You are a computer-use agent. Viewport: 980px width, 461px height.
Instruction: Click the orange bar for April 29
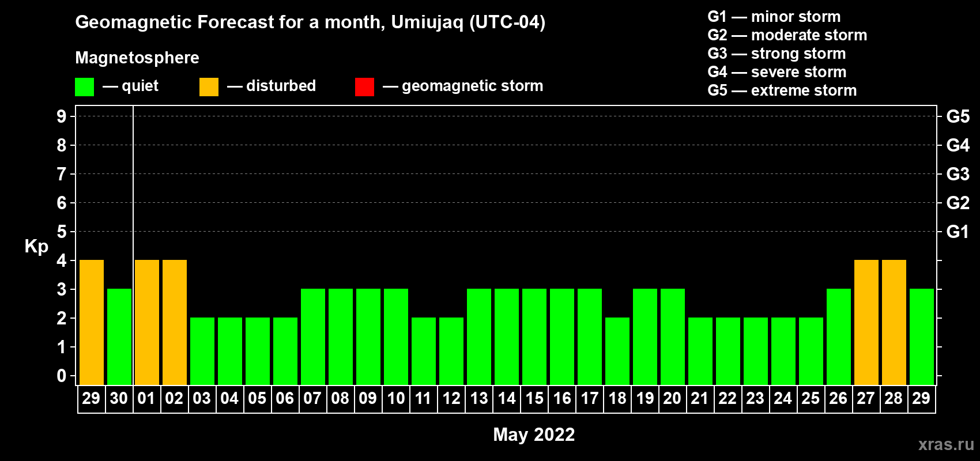click(92, 322)
